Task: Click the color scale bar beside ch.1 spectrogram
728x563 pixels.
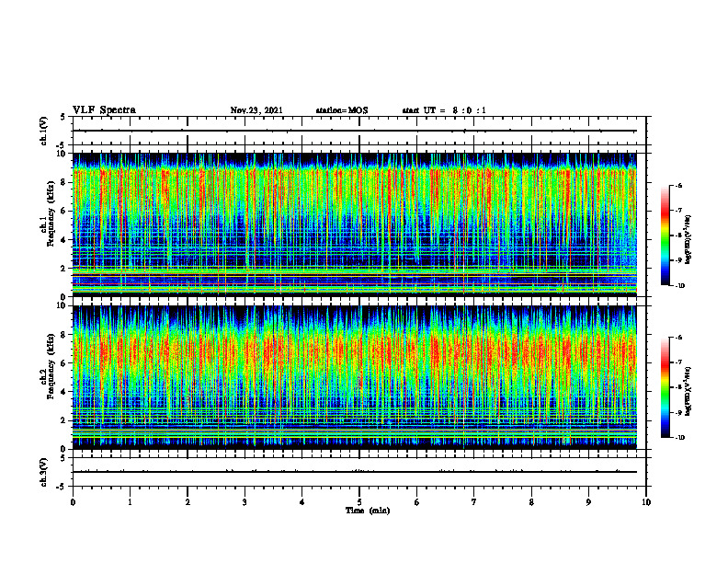Action: pyautogui.click(x=665, y=236)
